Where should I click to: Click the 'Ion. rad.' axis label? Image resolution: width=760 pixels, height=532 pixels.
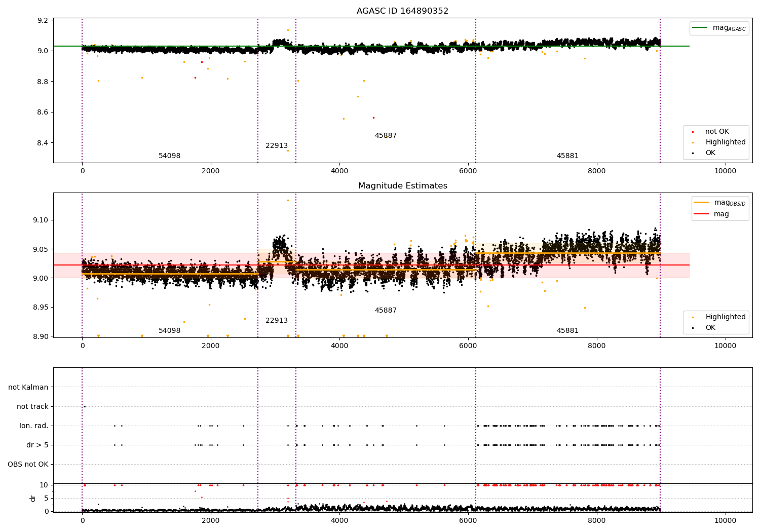pos(34,426)
